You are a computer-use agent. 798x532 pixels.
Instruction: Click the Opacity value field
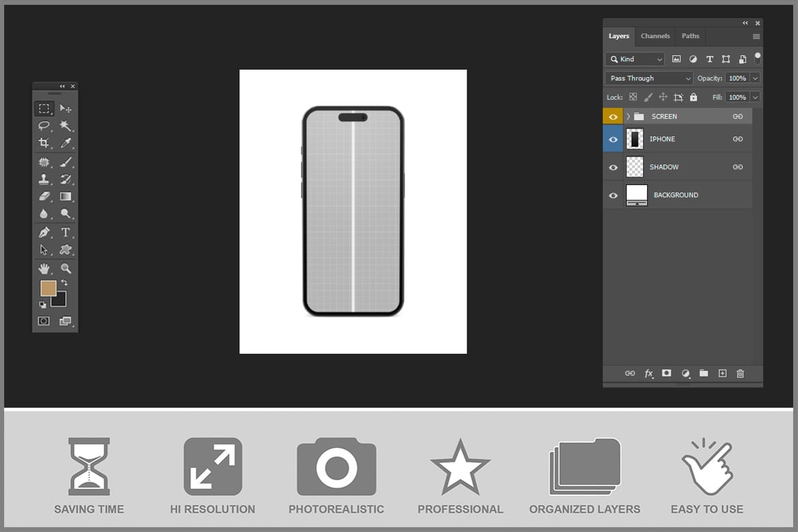737,78
